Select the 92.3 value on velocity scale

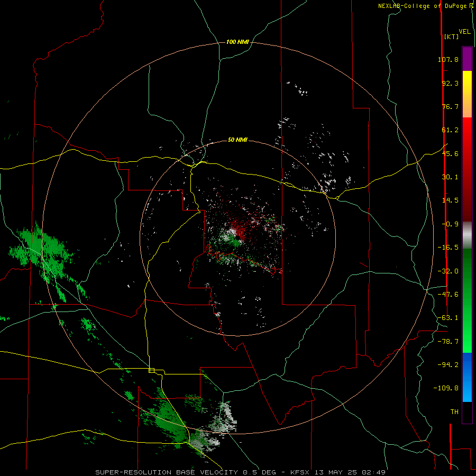(x=450, y=83)
